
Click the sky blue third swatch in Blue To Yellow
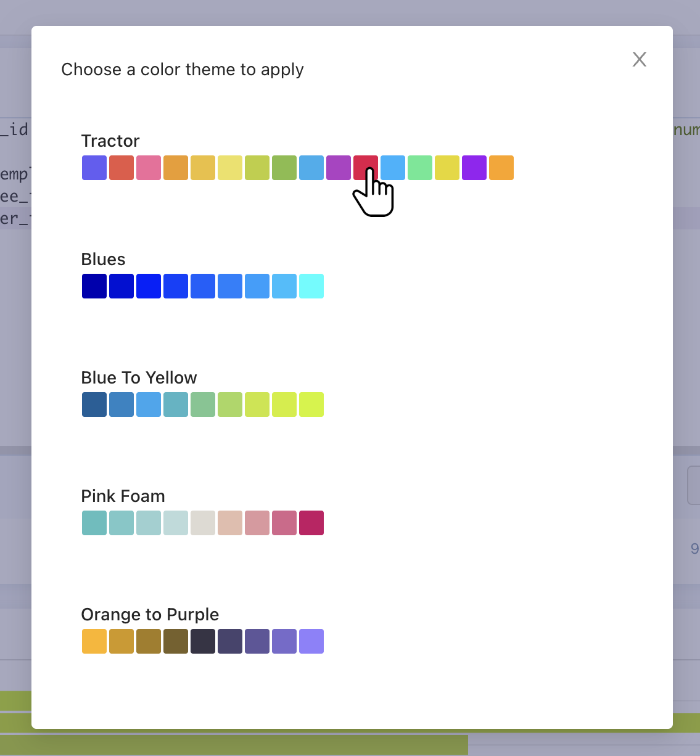point(148,404)
